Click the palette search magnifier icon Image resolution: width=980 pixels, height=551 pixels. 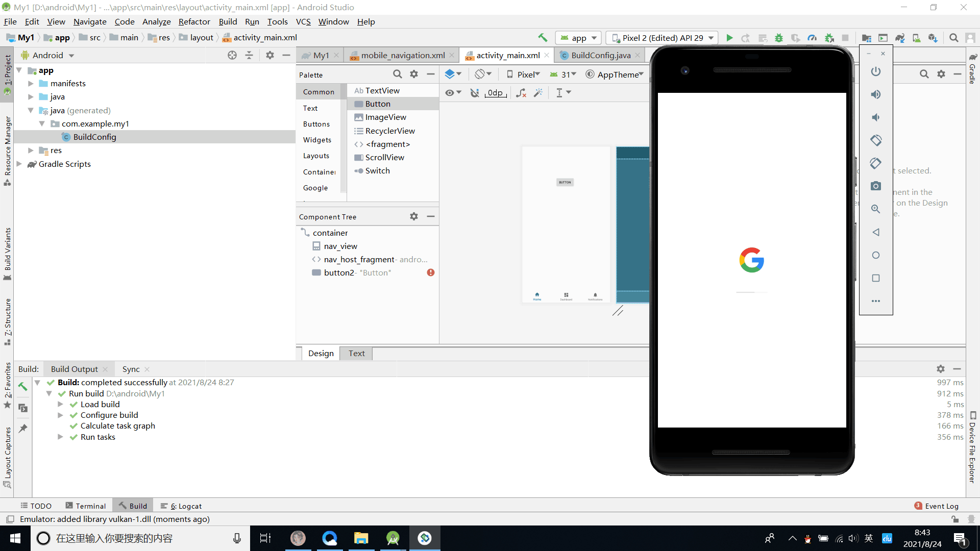tap(398, 74)
